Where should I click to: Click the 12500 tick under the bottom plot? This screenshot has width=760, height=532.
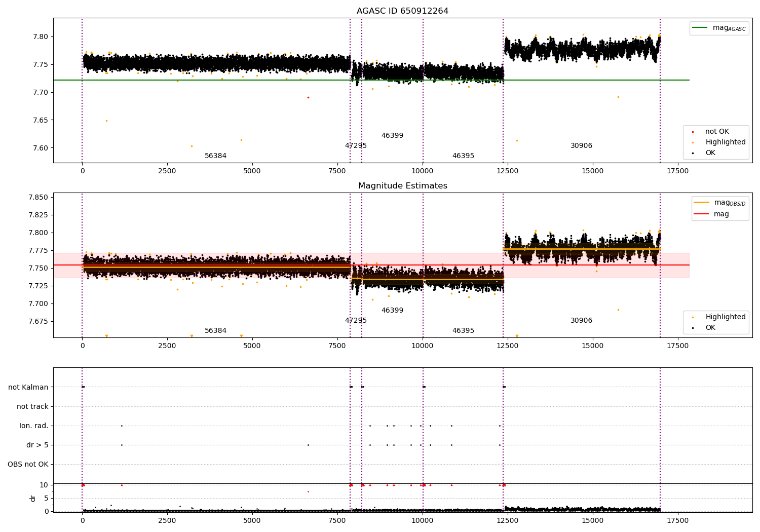pos(507,521)
